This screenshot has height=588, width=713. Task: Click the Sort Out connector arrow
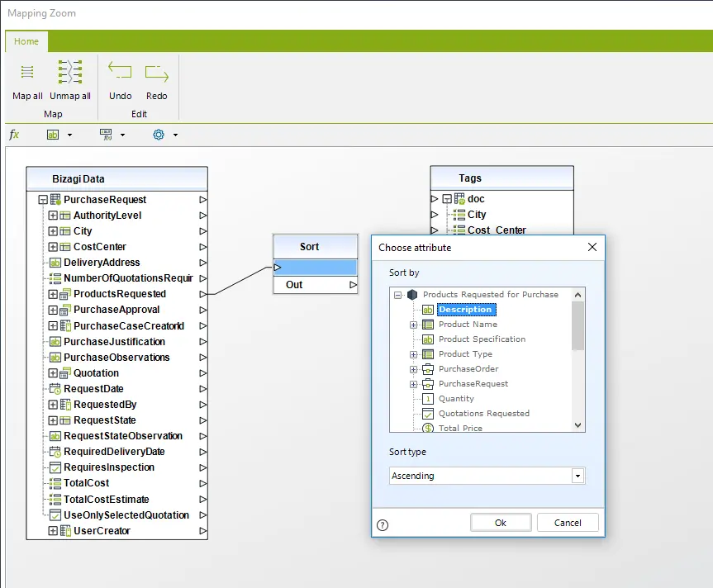353,284
